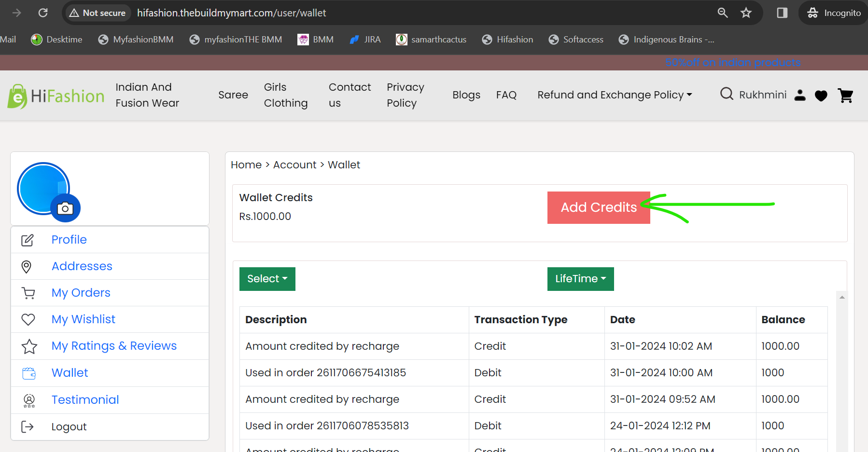Screen dimensions: 868x452
Task: Open the Desktime bookmark
Action: (56, 40)
